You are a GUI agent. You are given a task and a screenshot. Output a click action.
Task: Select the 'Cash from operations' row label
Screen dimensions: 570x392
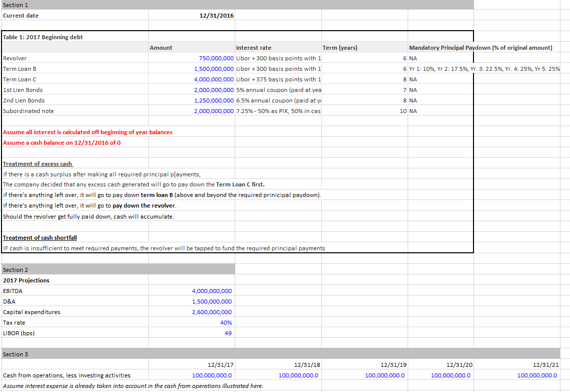point(67,375)
